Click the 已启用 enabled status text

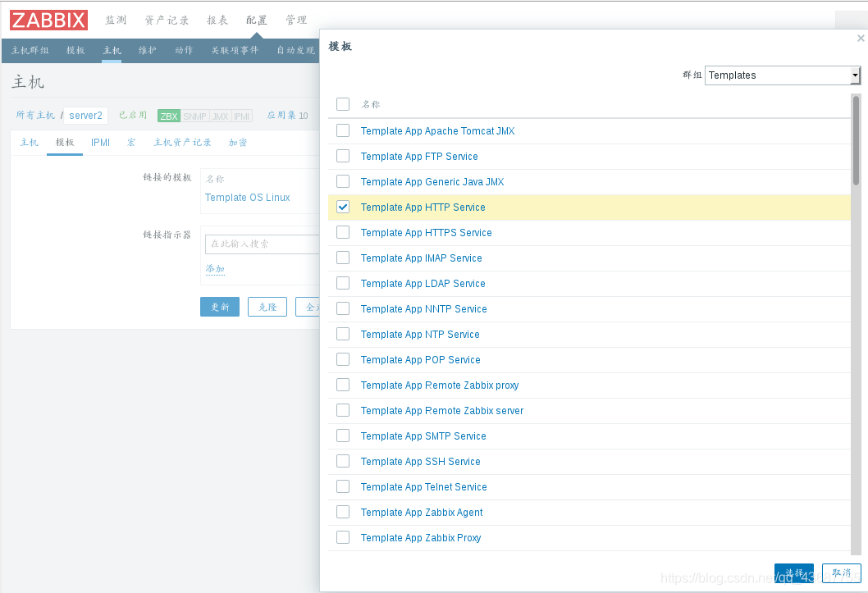click(133, 115)
